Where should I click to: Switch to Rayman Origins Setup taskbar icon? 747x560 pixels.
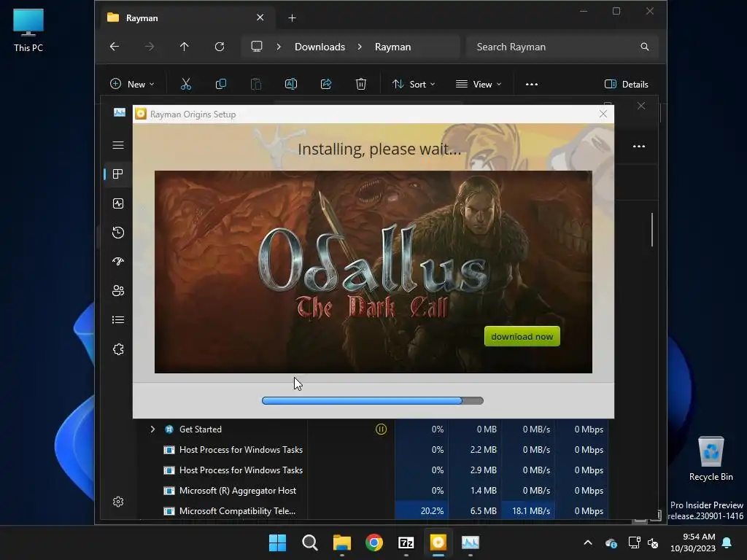[x=438, y=542]
